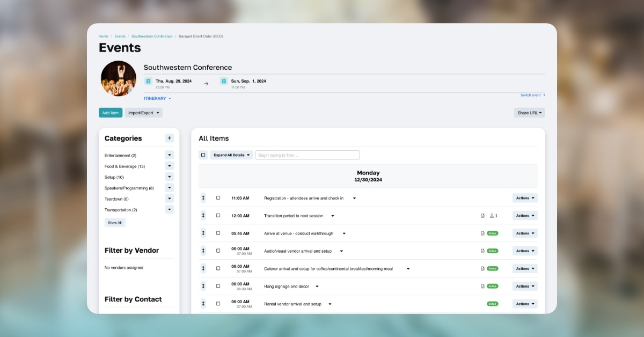Click drag handle for Audio/visual vendor row
The image size is (644, 337).
pyautogui.click(x=203, y=251)
